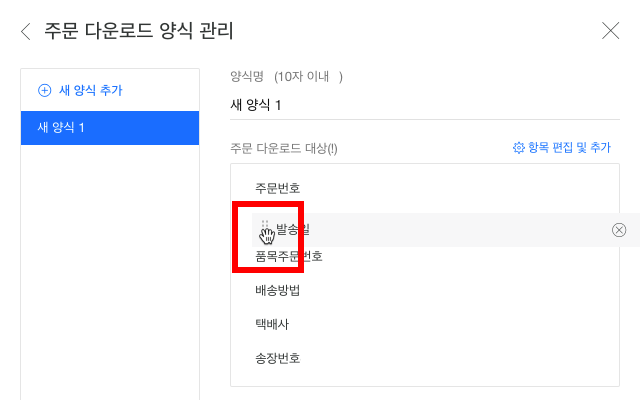Select the 송장번호 item
The height and width of the screenshot is (400, 640).
pos(278,358)
